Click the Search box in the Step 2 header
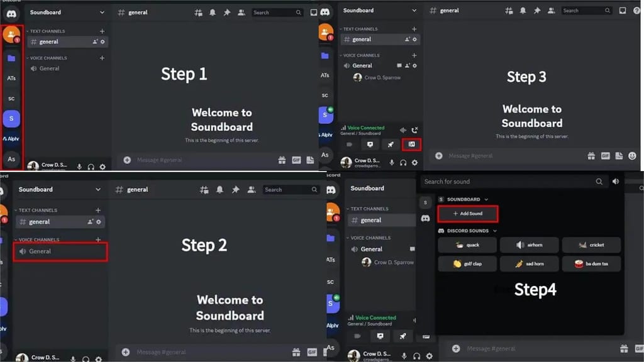Screen dimensions: 644x362 pos(291,190)
